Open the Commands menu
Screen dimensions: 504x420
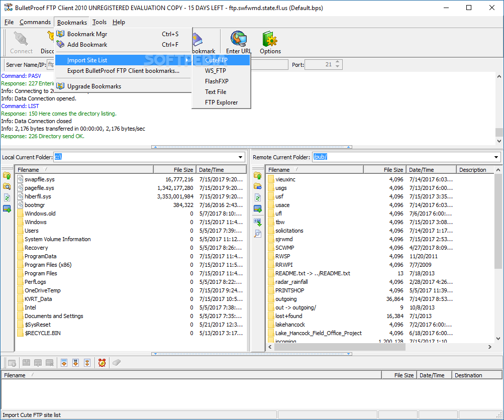35,22
